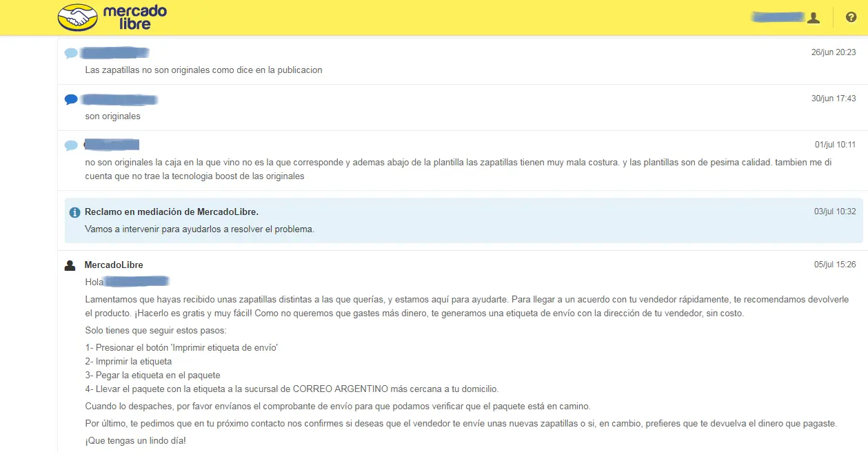Click the MercadoLibre agent person icon
Image resolution: width=868 pixels, height=452 pixels.
70,265
